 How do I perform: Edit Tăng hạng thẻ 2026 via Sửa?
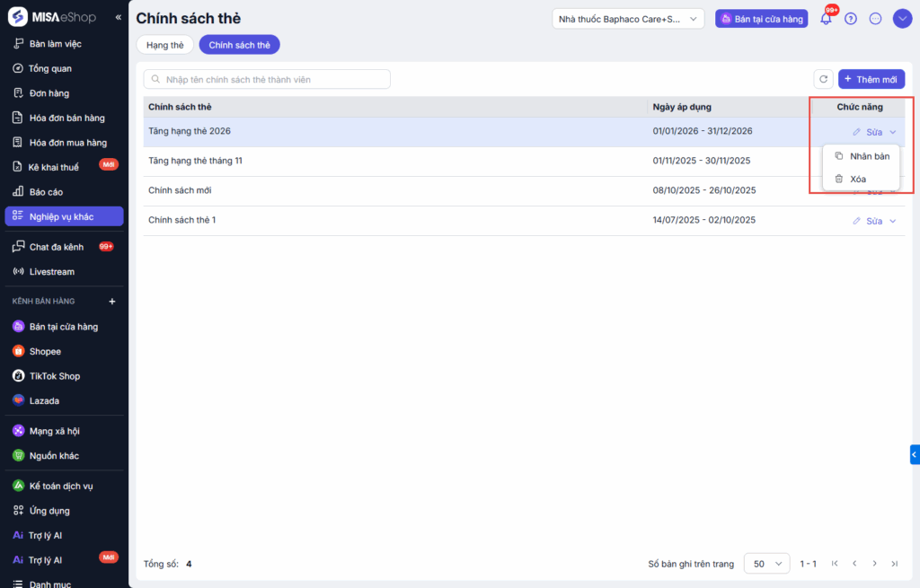tap(867, 132)
